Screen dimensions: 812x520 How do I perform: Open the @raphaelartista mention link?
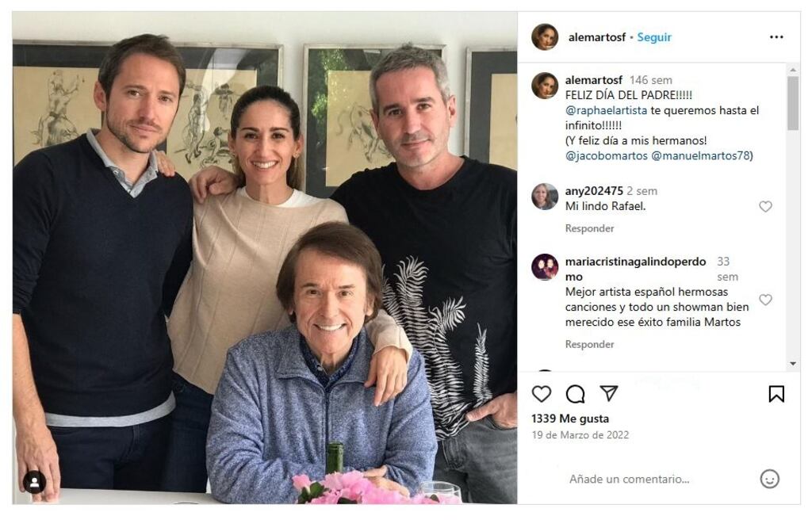click(608, 110)
